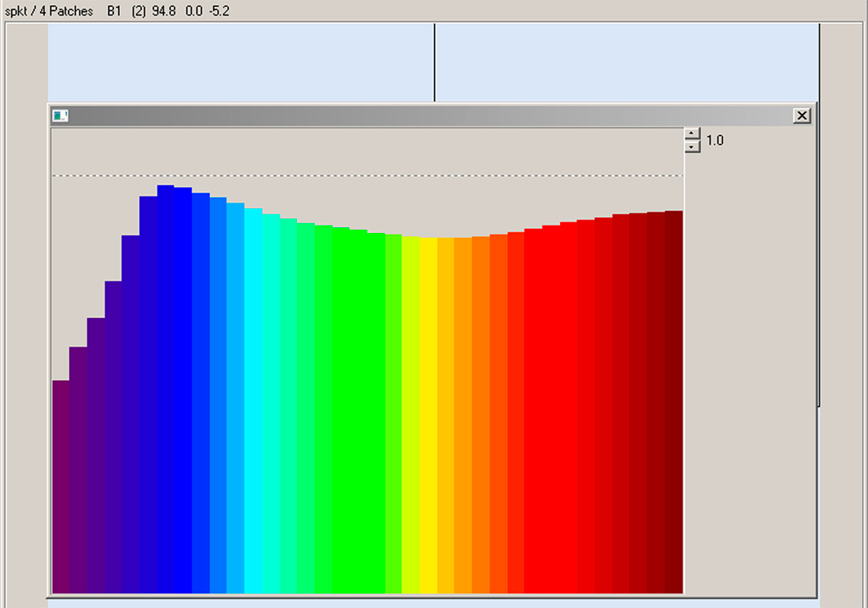Screen dimensions: 868x608
Task: Select the yellow spectrum bar
Action: (x=428, y=415)
